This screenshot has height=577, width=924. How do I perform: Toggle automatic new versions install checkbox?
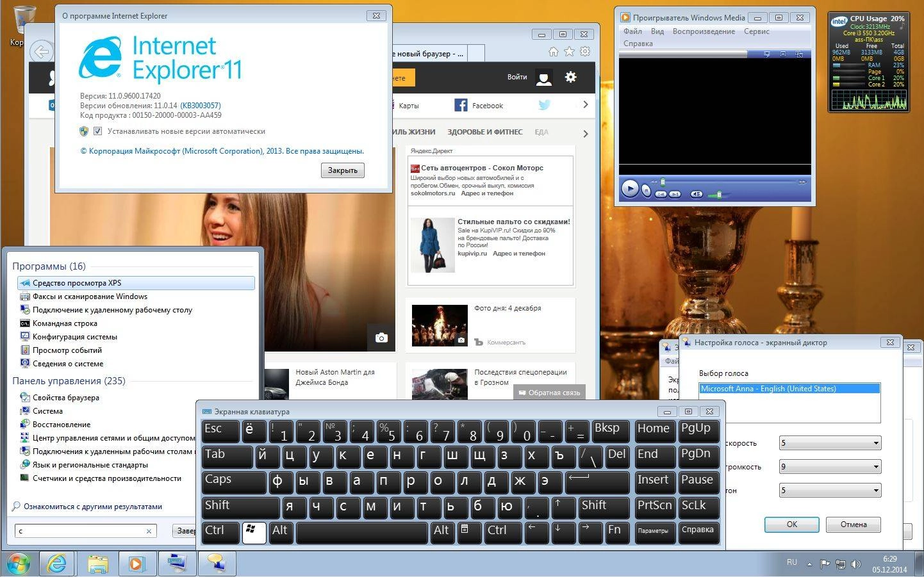(97, 131)
